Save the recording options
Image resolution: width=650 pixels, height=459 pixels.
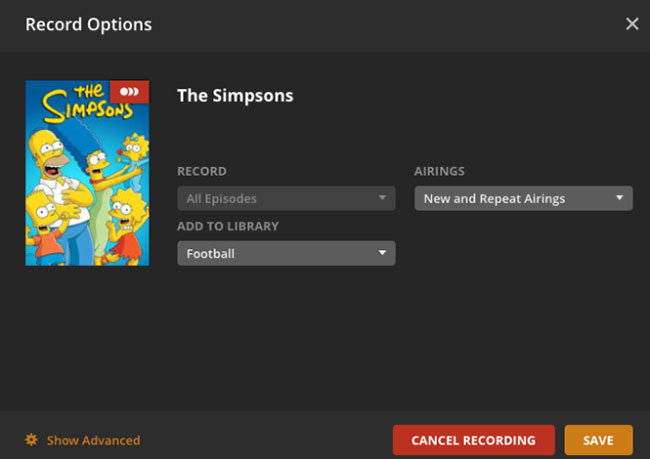(x=598, y=440)
